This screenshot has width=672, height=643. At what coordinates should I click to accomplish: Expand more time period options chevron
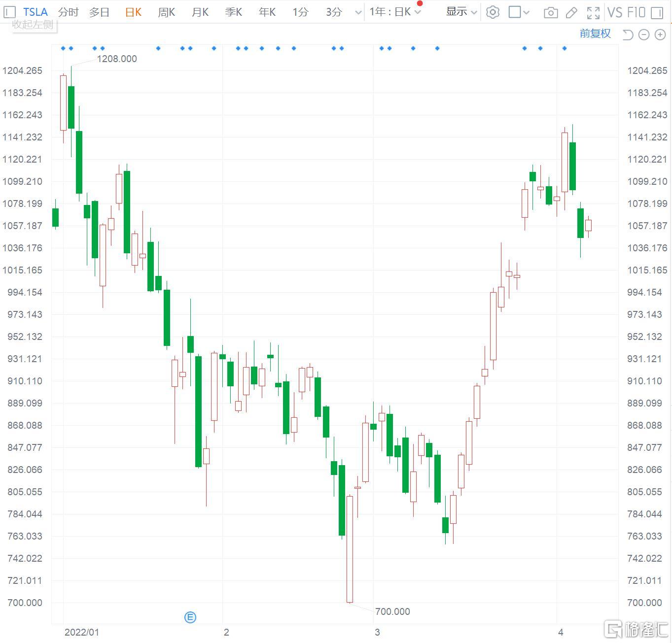[x=358, y=12]
